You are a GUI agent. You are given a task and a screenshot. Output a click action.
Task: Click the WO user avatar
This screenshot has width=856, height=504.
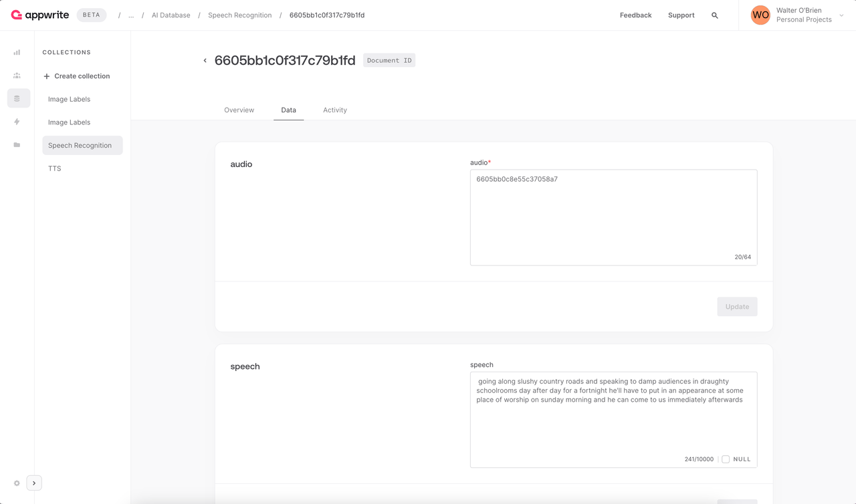[760, 15]
